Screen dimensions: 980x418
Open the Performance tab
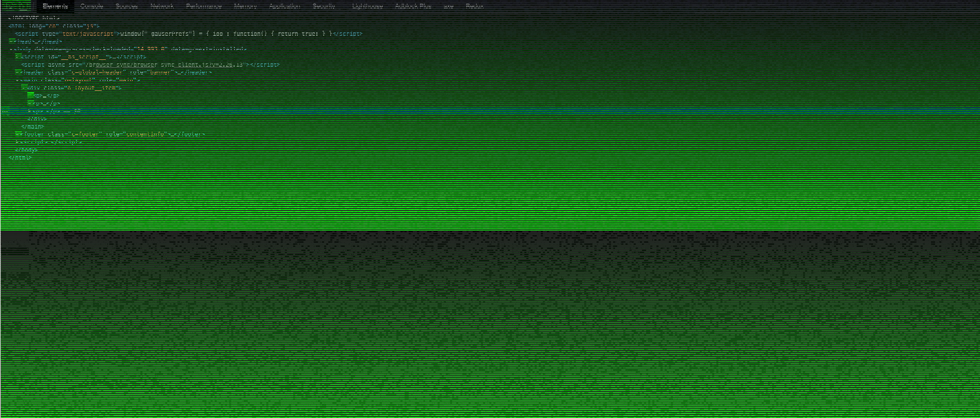tap(204, 6)
